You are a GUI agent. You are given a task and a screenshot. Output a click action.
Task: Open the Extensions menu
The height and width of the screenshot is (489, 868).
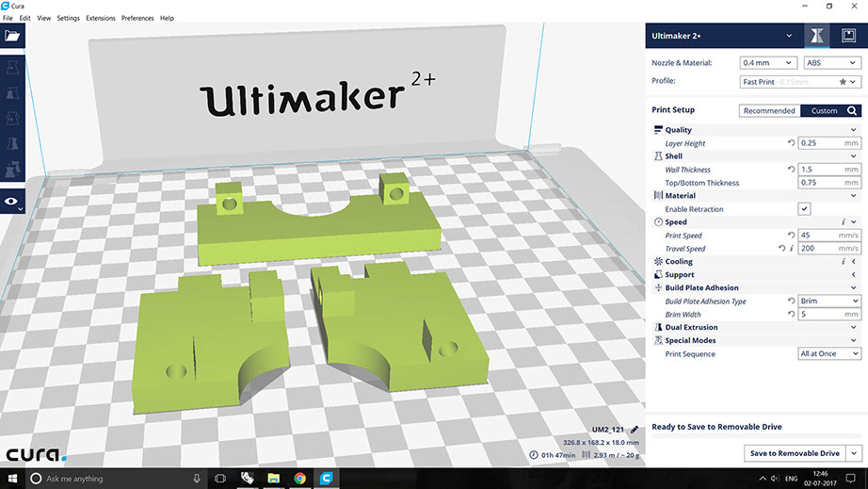100,18
